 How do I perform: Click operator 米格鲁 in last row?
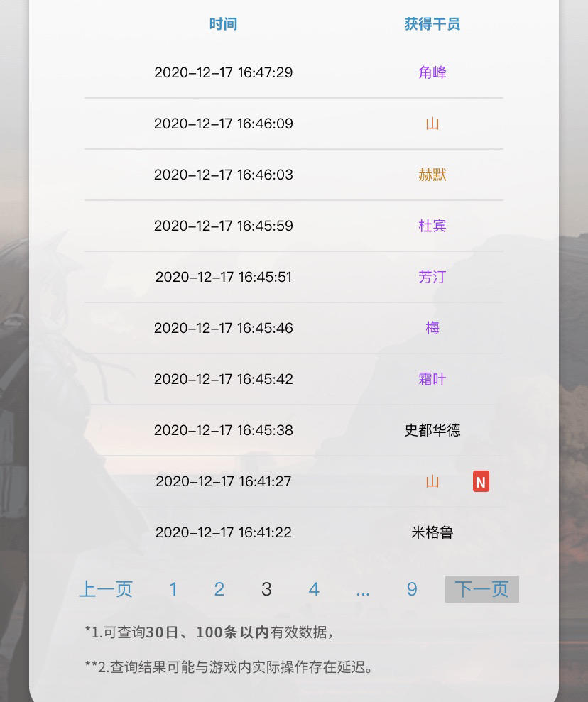pos(432,532)
